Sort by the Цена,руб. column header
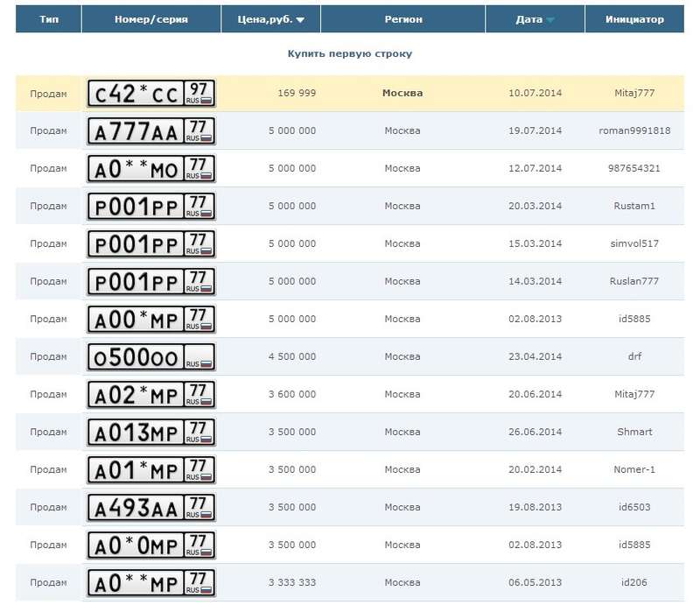The image size is (700, 605). [x=270, y=19]
